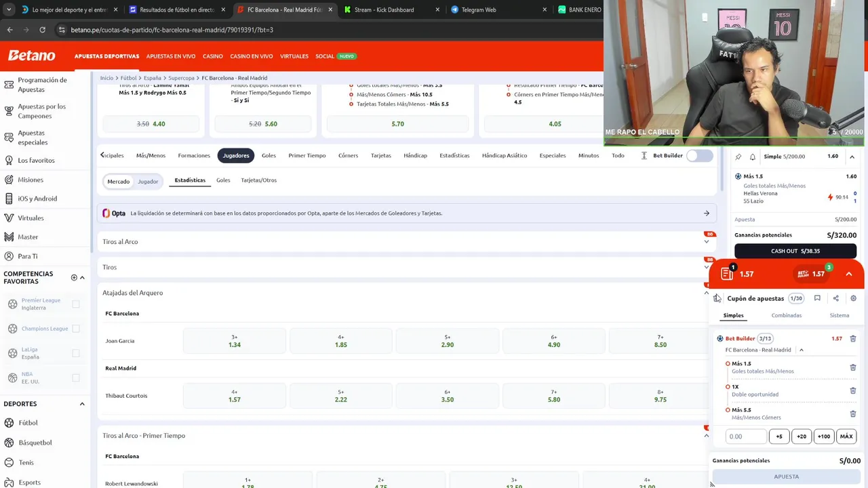868x488 pixels.
Task: Open the Córners market tab
Action: pyautogui.click(x=348, y=155)
